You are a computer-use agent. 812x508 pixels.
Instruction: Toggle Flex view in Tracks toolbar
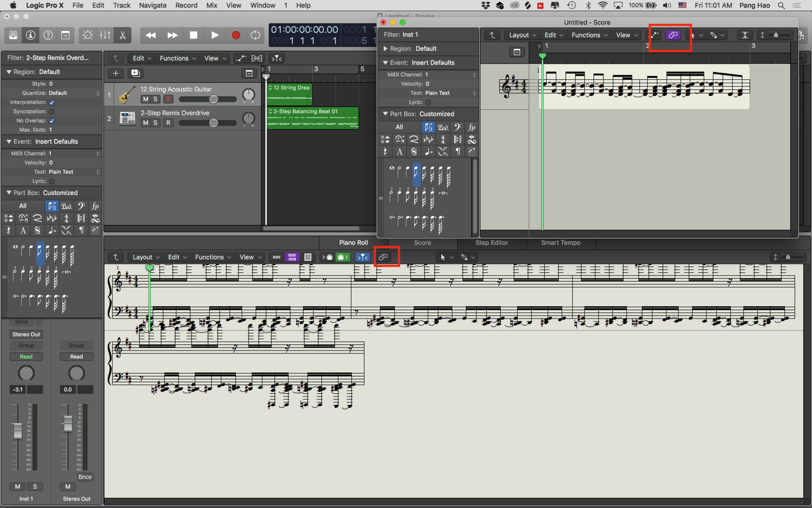[x=257, y=58]
